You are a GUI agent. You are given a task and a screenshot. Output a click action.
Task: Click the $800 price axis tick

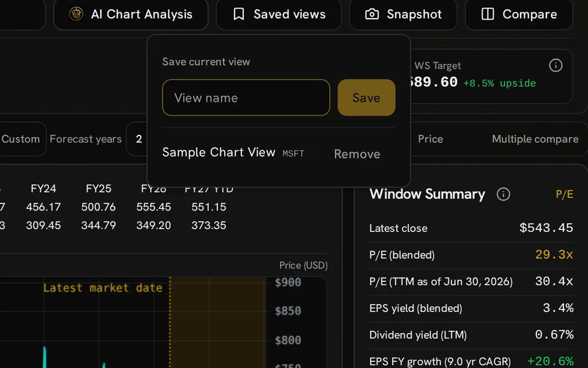288,340
